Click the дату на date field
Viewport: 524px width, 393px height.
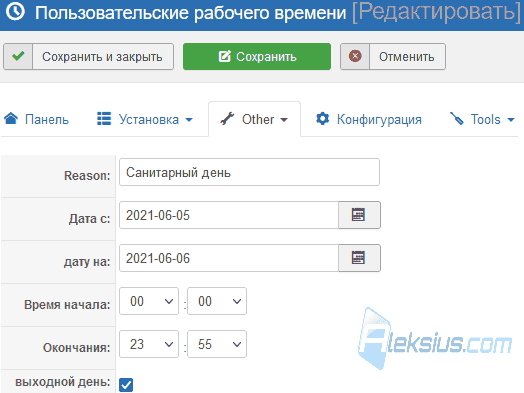229,258
